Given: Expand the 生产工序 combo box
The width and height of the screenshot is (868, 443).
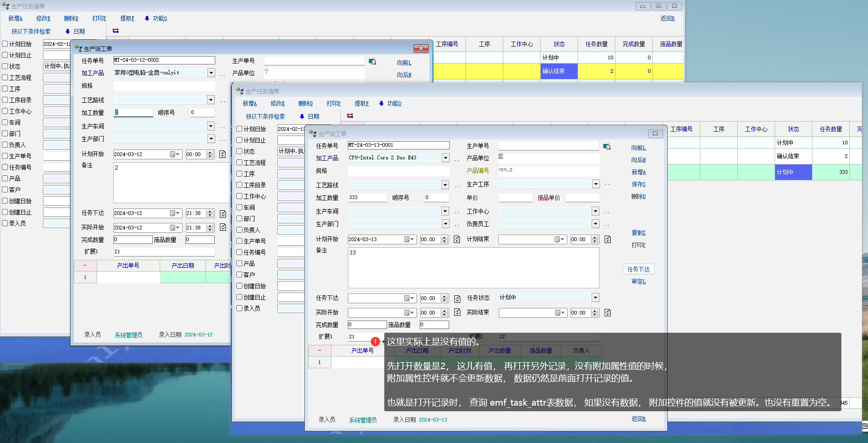Looking at the screenshot, I should tap(596, 184).
